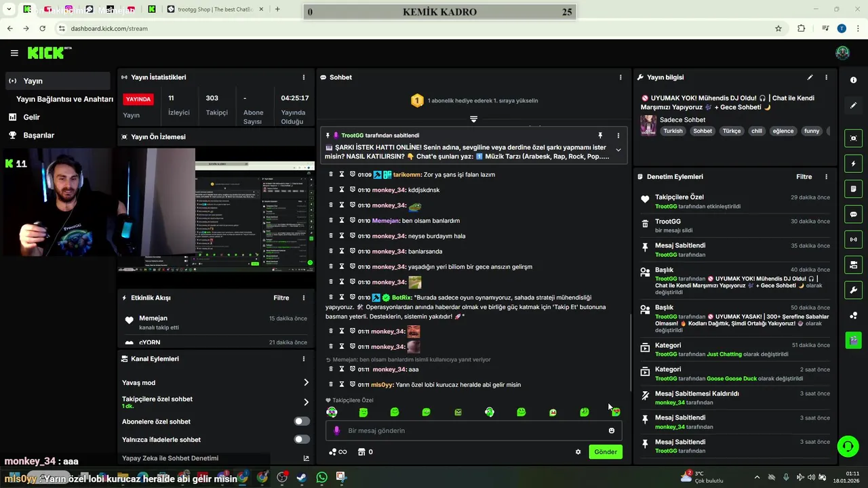Image resolution: width=868 pixels, height=488 pixels.
Task: Click the chat bubble icon in the right sidebar
Action: tap(853, 214)
